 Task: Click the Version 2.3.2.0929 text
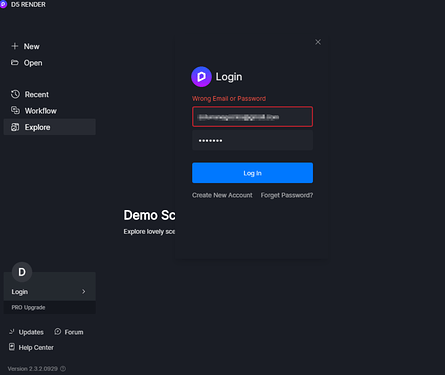pos(33,369)
